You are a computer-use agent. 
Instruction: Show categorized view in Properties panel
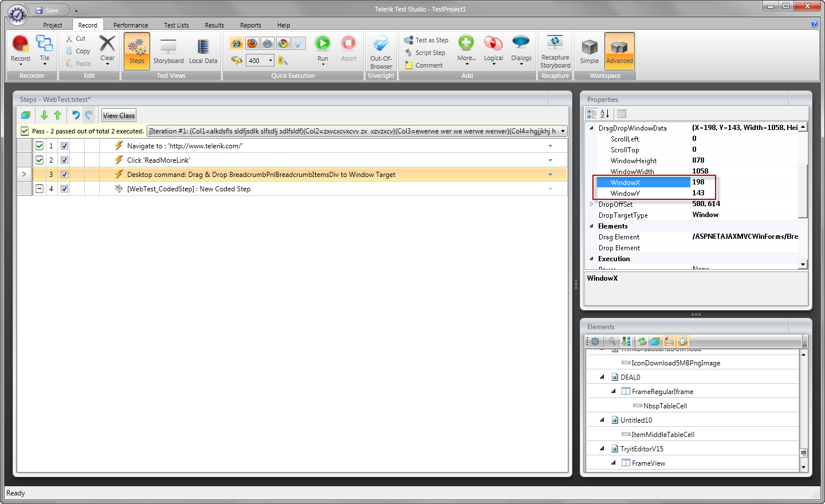pyautogui.click(x=592, y=114)
